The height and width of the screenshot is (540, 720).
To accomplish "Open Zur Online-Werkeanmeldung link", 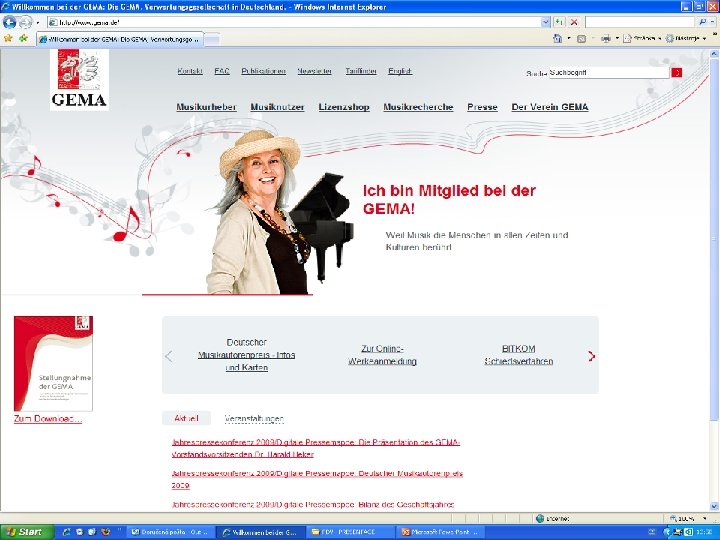I will [382, 355].
